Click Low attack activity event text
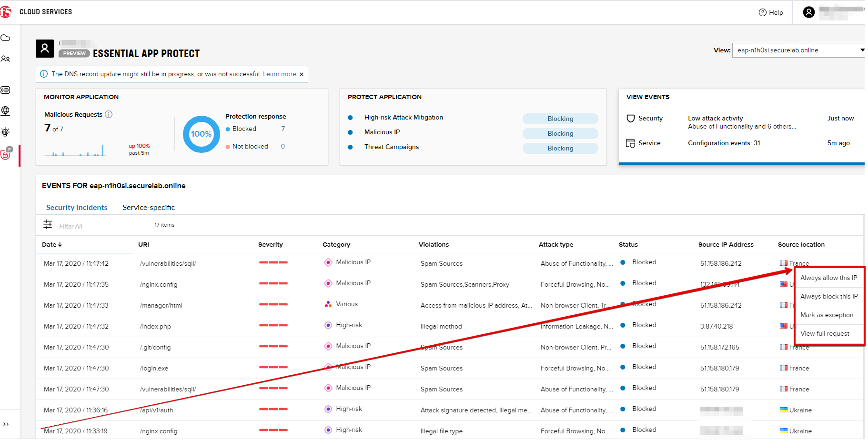Viewport: 868px width, 440px height. (x=715, y=118)
